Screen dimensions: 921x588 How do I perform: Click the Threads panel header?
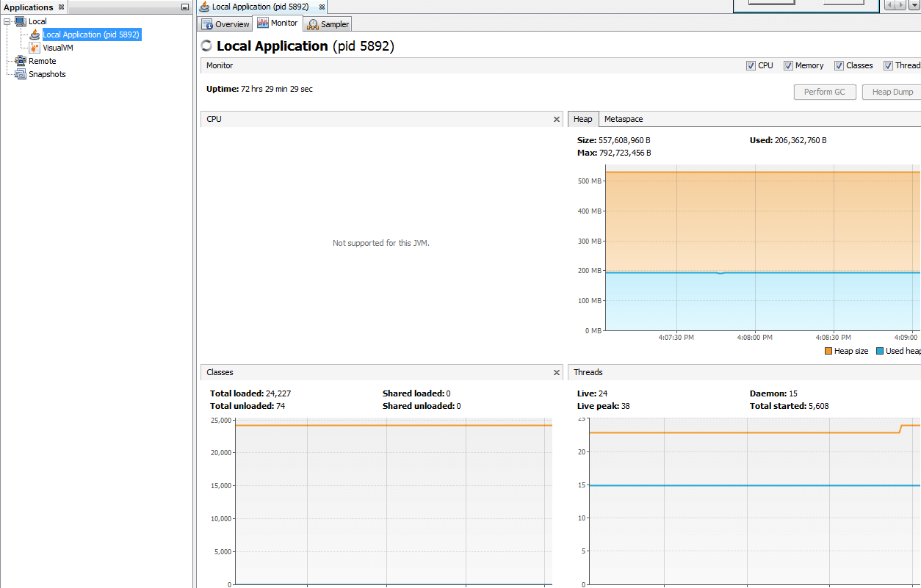[744, 372]
